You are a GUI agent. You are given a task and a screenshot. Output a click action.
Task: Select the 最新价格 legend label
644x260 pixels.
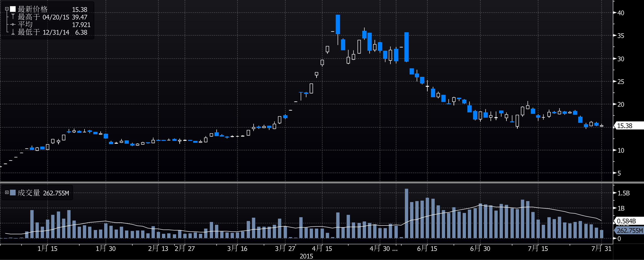pyautogui.click(x=33, y=9)
